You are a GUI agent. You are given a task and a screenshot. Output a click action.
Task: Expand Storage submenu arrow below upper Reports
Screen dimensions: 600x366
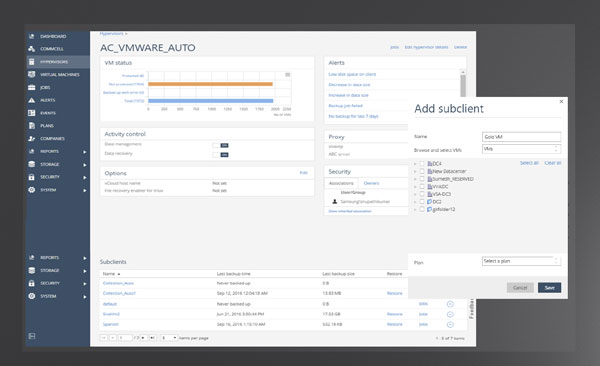[x=85, y=165]
